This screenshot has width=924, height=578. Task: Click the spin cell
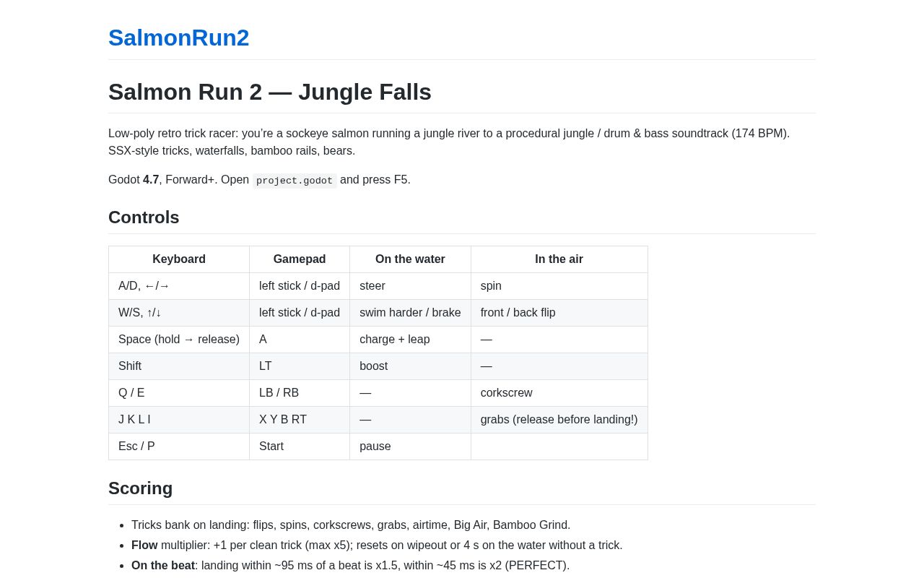point(559,286)
